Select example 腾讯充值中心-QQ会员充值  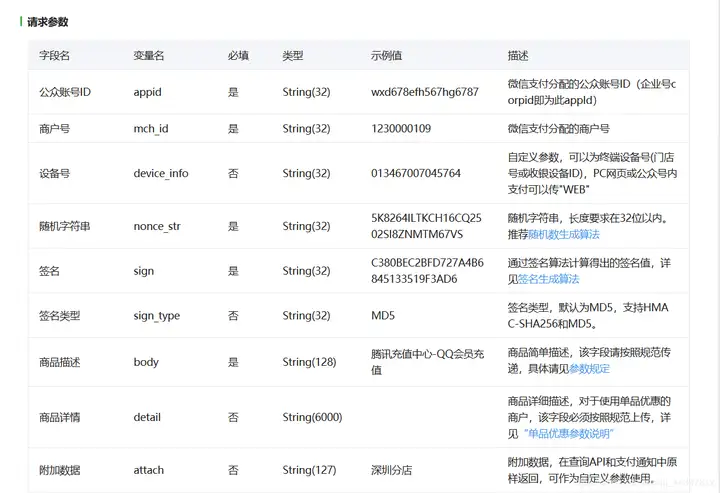pyautogui.click(x=428, y=362)
